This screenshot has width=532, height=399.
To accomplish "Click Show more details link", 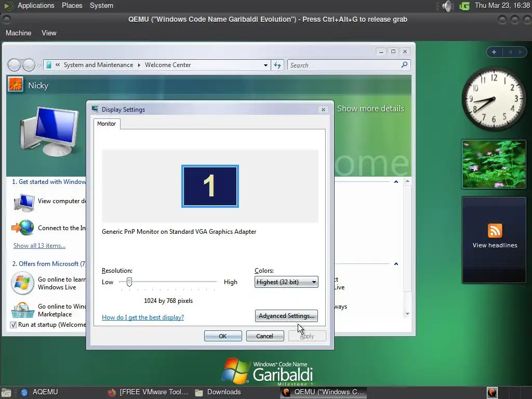I will pos(370,109).
